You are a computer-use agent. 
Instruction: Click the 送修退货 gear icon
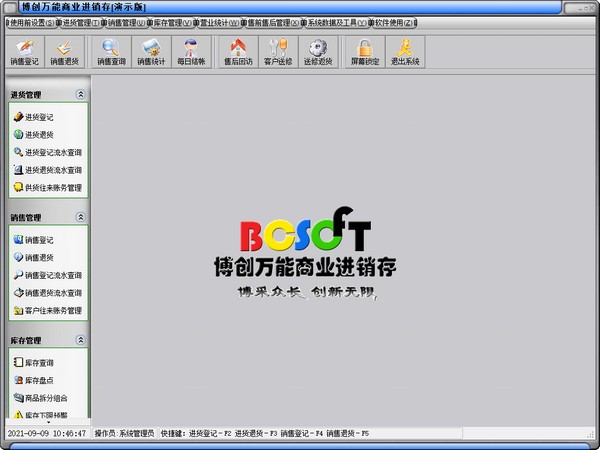tap(318, 51)
